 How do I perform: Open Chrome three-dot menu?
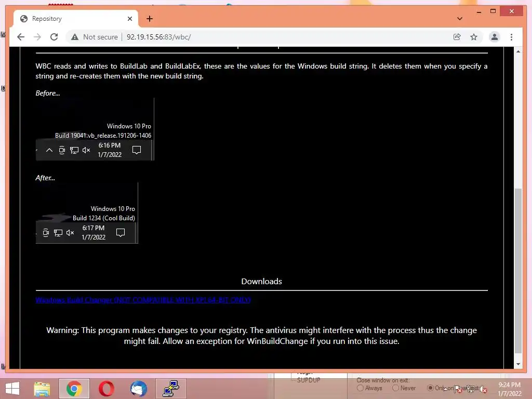pyautogui.click(x=511, y=37)
